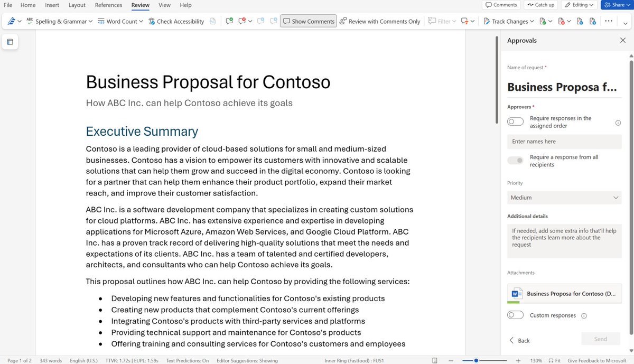Click the page view icon in status bar
Viewport: 634px width, 364px height.
[434, 360]
